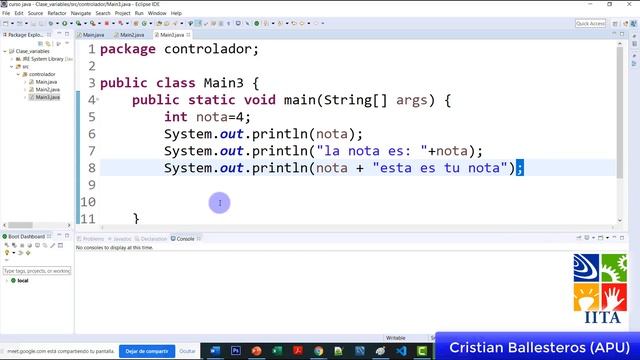This screenshot has height=360, width=640.
Task: Click the lightbulb icon in Boot Dashboard
Action: click(x=7, y=253)
